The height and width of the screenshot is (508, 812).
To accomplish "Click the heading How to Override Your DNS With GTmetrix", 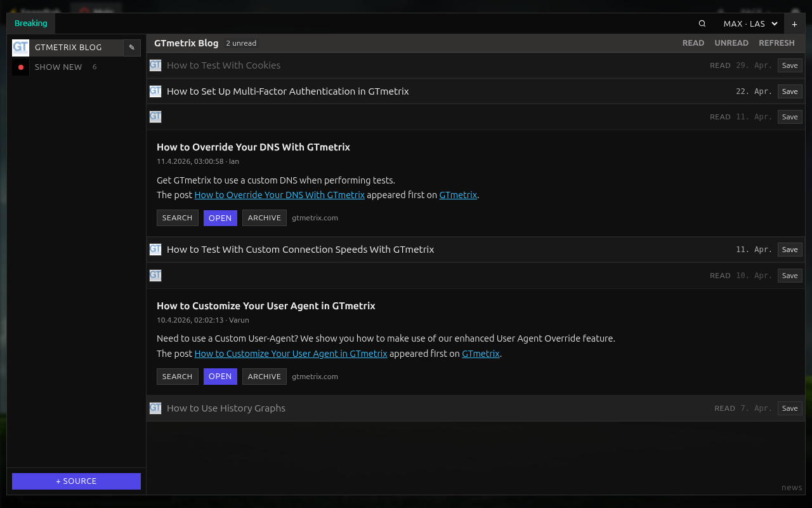I will pyautogui.click(x=253, y=147).
